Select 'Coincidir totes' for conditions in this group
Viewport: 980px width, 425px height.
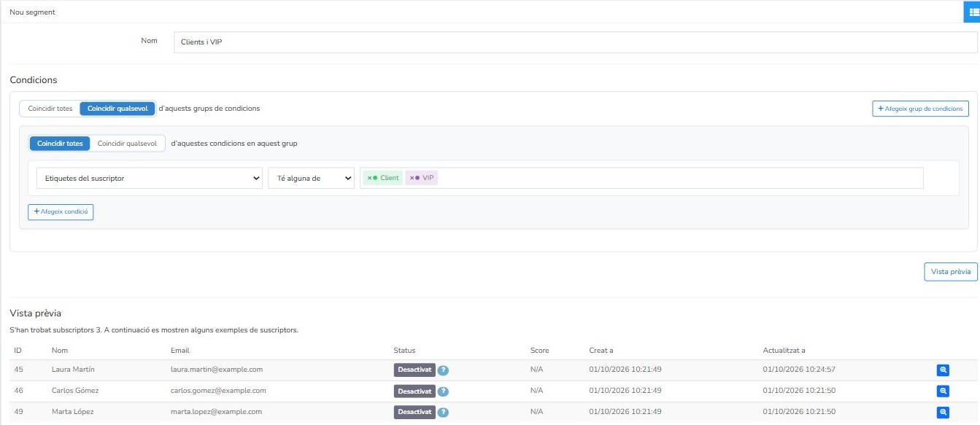60,144
